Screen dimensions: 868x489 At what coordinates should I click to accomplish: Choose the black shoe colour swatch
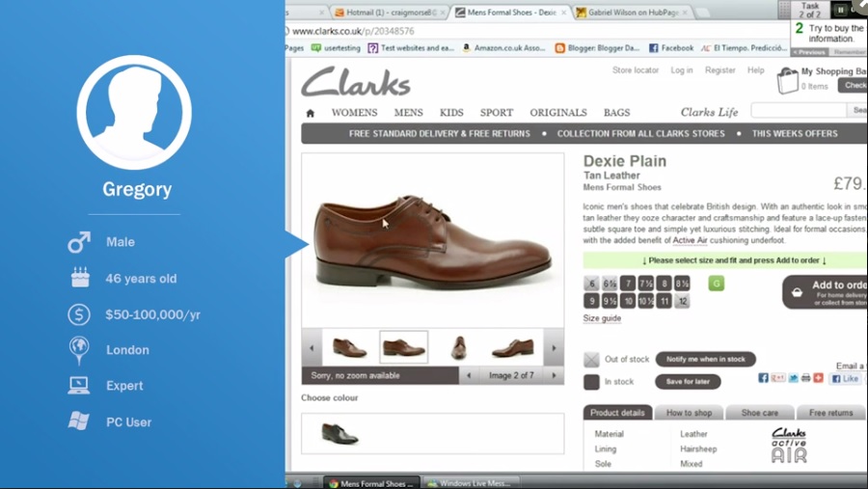point(339,434)
